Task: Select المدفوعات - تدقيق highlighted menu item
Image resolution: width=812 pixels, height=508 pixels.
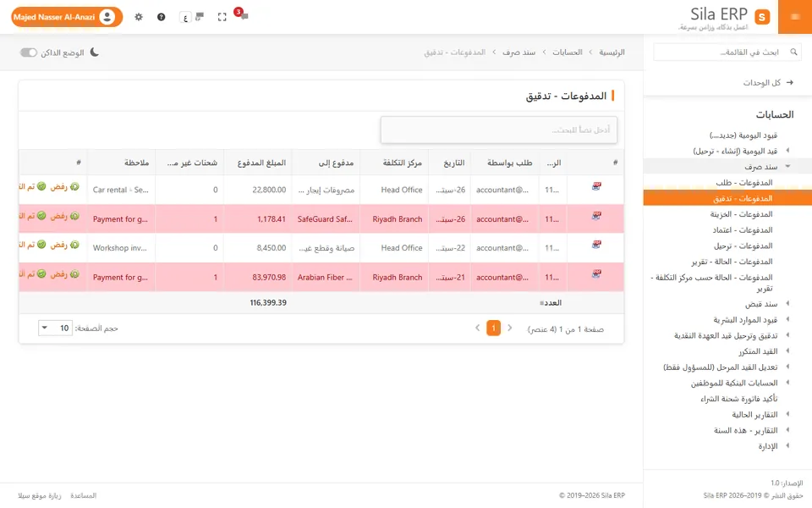Action: (x=727, y=198)
